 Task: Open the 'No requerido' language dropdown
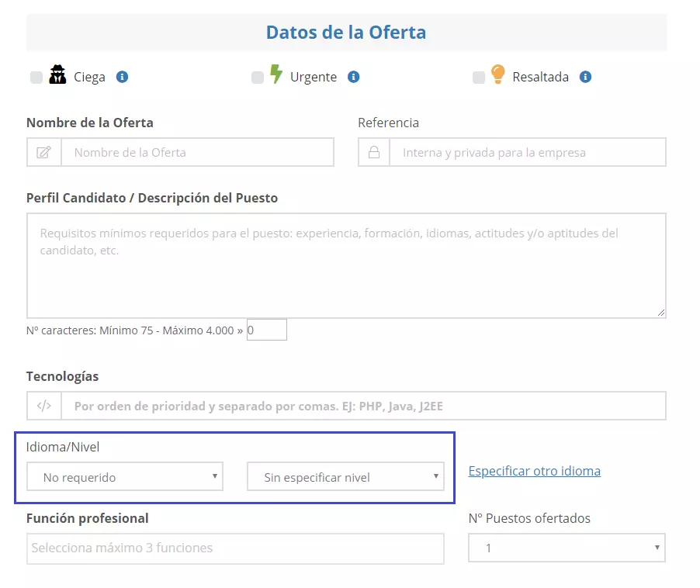[x=124, y=477]
